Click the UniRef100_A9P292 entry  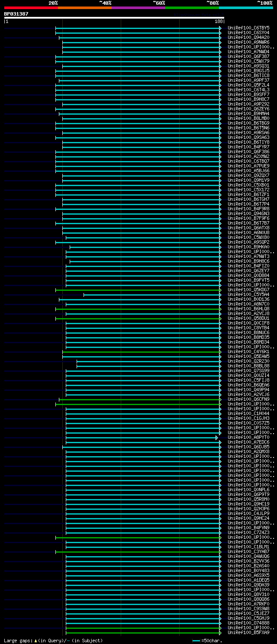248,104
